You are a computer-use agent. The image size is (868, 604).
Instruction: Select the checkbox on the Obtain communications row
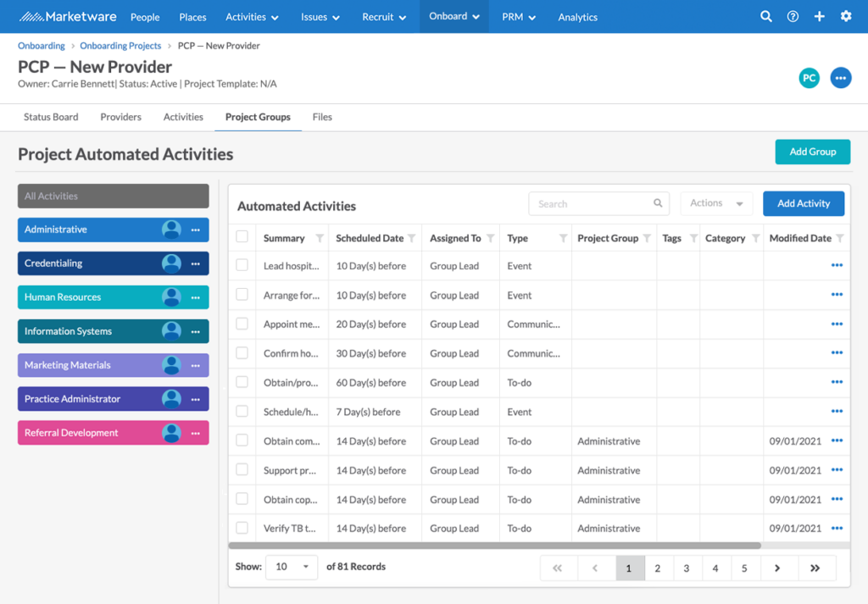(x=242, y=441)
